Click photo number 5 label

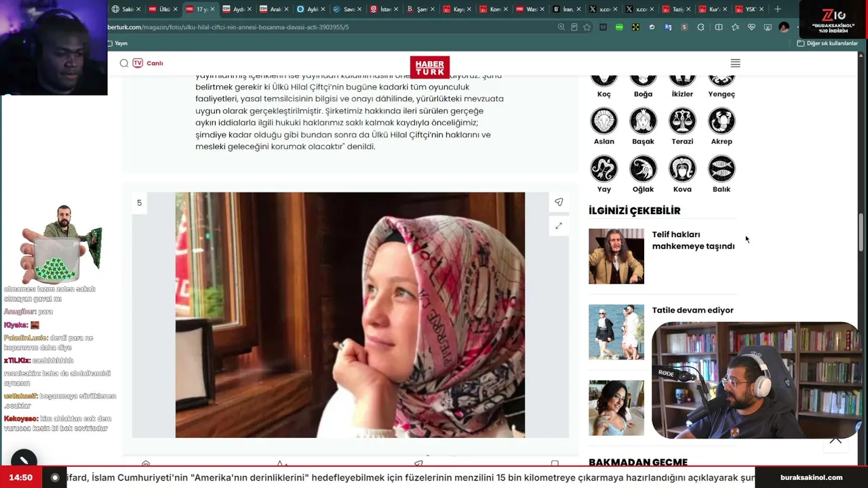[x=139, y=203]
